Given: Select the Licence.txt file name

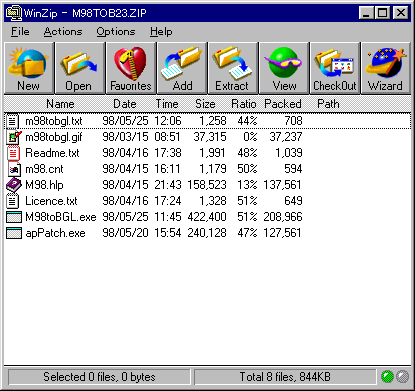Looking at the screenshot, I should [x=51, y=201].
